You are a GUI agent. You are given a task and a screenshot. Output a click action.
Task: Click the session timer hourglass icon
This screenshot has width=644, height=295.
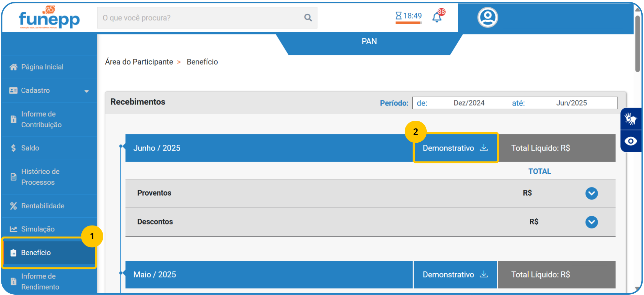click(398, 16)
